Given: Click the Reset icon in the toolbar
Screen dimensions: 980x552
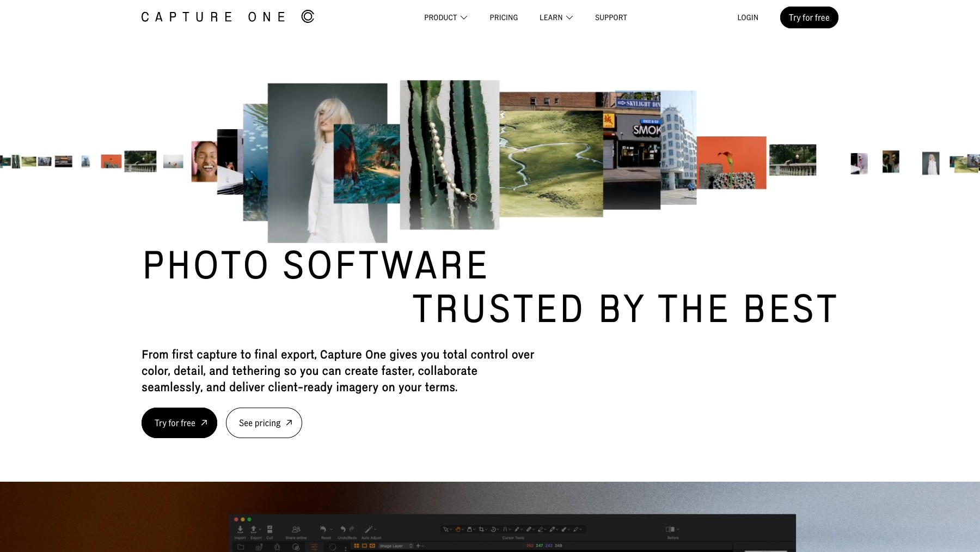Looking at the screenshot, I should (323, 529).
